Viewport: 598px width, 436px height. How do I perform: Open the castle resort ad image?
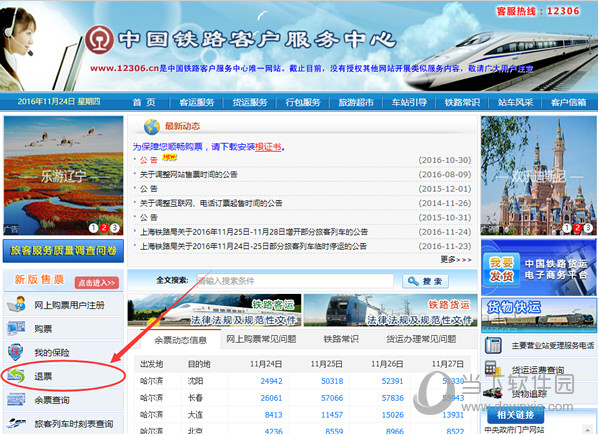(x=539, y=175)
